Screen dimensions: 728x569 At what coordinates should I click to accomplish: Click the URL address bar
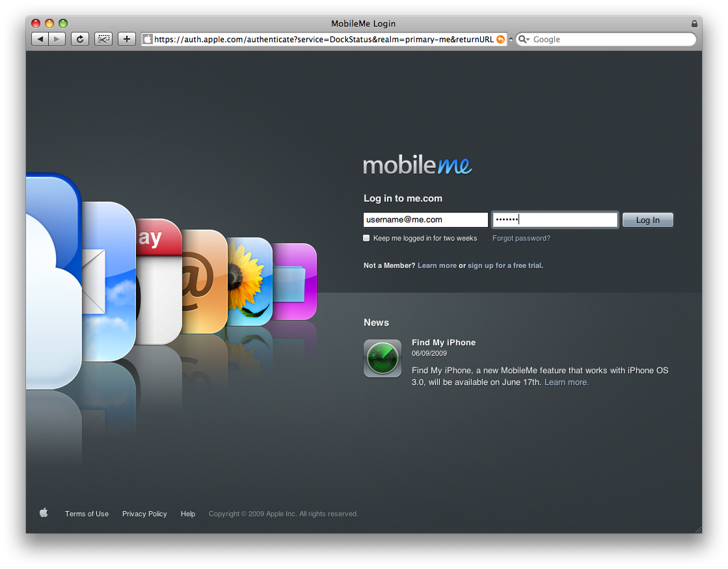tap(323, 40)
